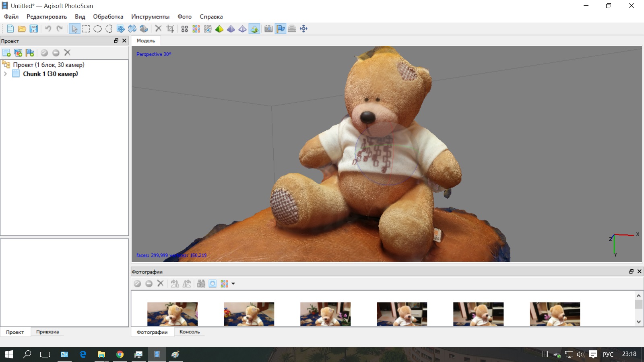Open the Файл menu
Viewport: 644px width, 362px height.
pyautogui.click(x=11, y=16)
